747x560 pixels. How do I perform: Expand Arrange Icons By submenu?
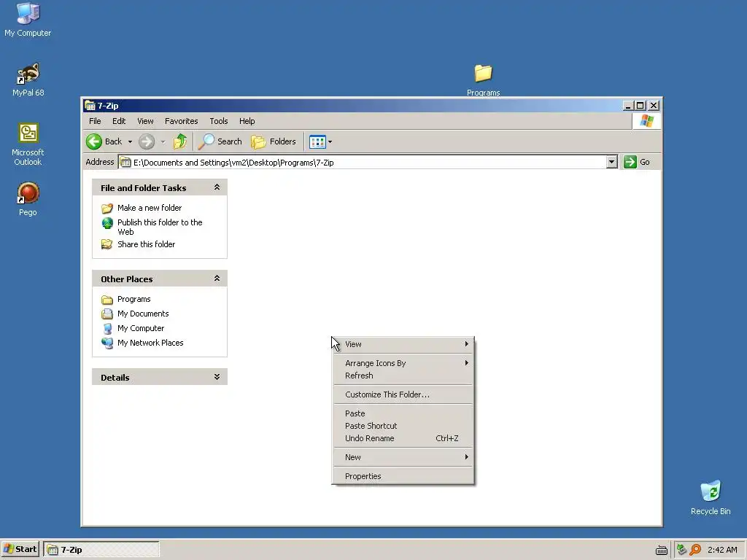point(403,363)
